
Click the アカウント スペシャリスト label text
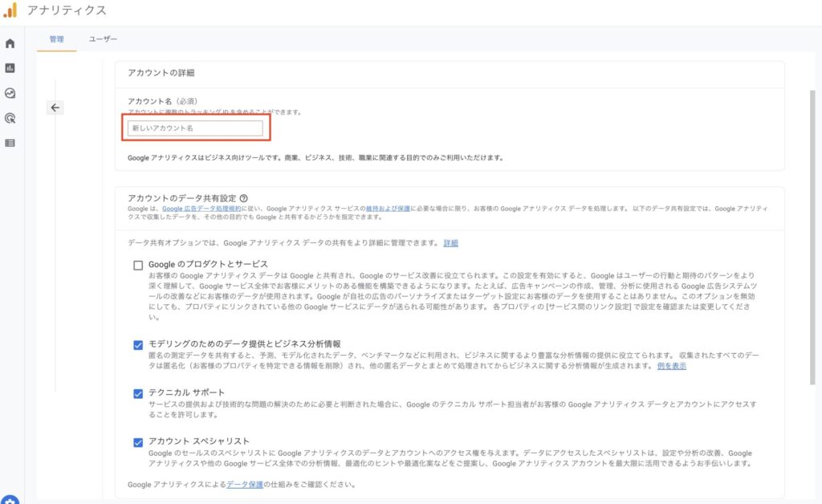pos(199,441)
